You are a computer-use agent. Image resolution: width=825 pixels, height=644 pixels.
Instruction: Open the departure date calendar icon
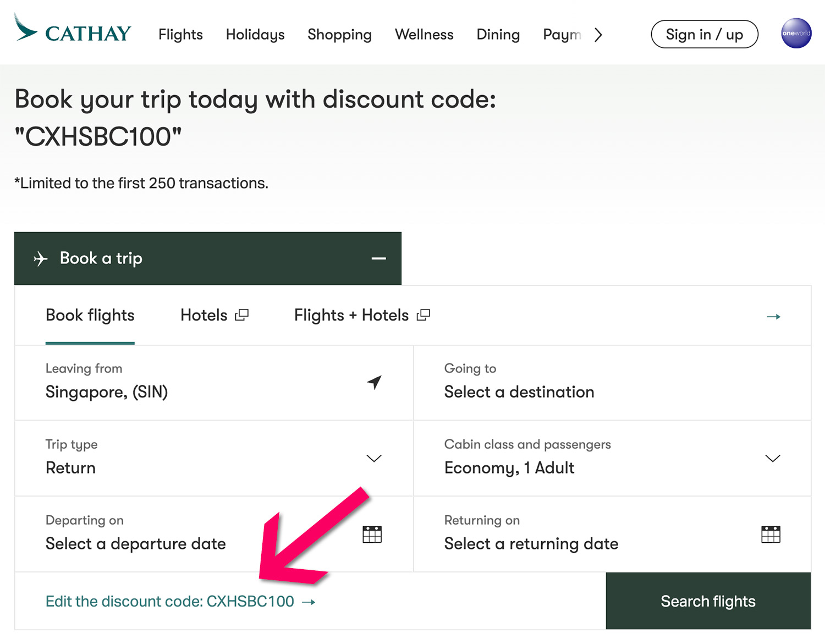point(372,534)
